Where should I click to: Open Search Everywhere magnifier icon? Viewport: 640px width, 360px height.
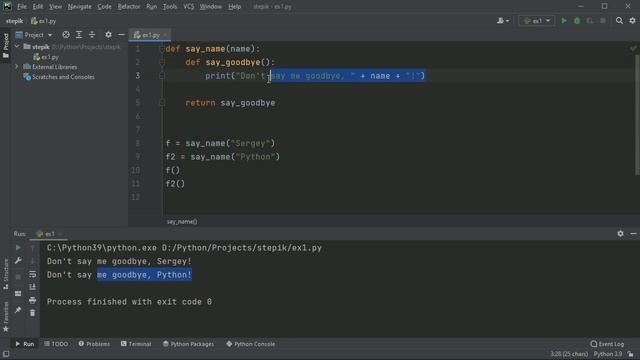(x=619, y=20)
